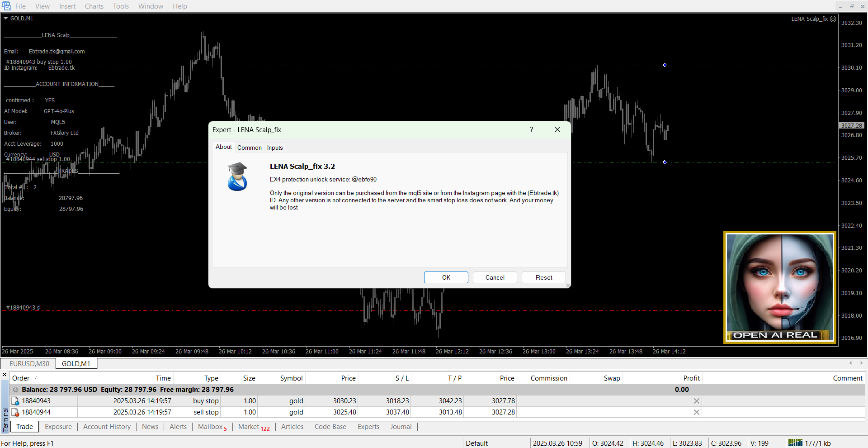Open the News tab in Terminal
868x448 pixels.
[150, 427]
